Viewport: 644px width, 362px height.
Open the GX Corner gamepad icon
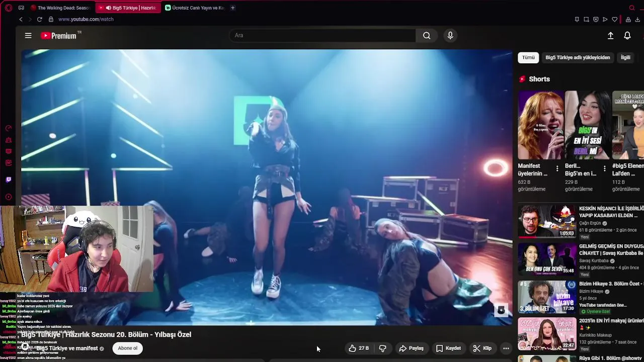click(x=21, y=8)
